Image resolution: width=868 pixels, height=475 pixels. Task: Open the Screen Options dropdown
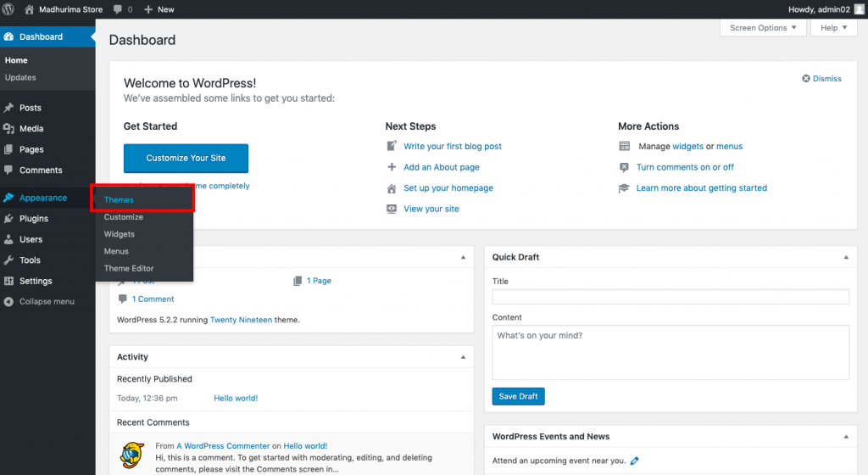coord(763,28)
